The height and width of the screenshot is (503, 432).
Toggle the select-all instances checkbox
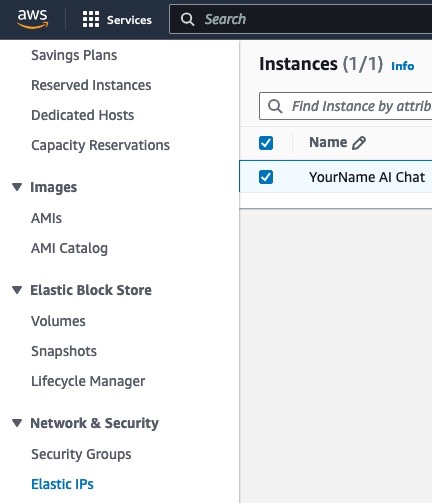pos(266,143)
